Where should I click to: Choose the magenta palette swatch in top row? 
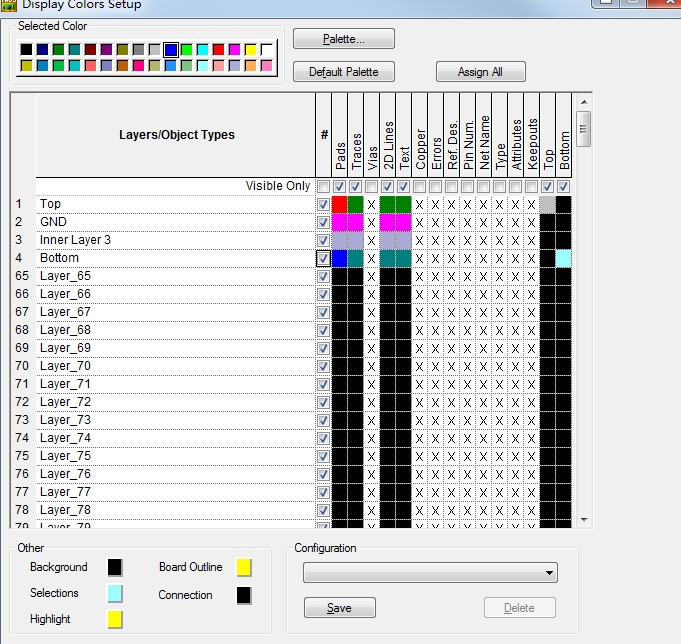(235, 50)
